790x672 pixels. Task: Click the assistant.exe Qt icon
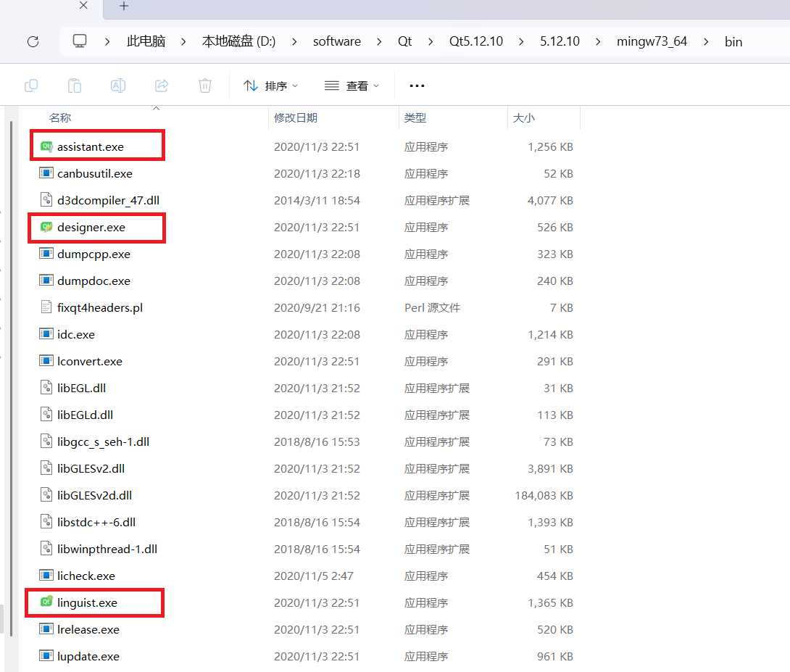(46, 146)
